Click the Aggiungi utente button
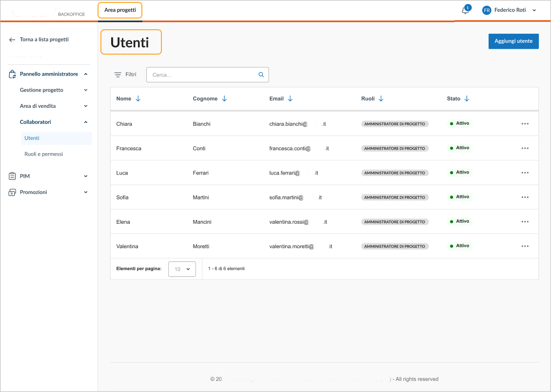The width and height of the screenshot is (551, 392). [513, 41]
